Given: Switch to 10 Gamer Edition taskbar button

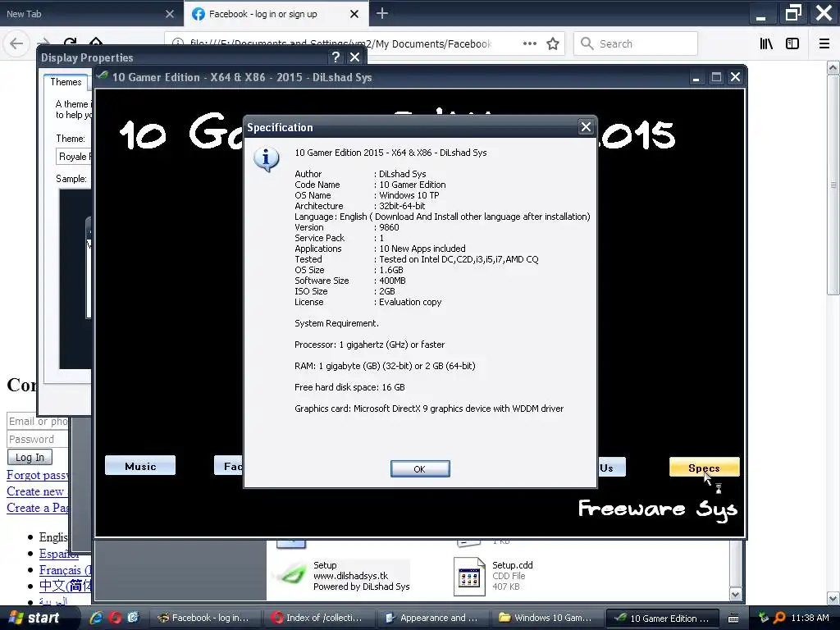Looking at the screenshot, I should point(662,619).
